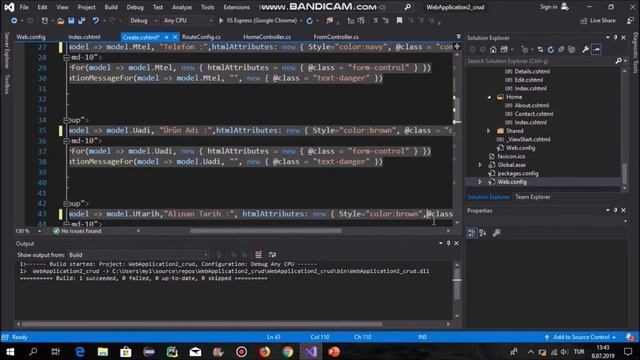Collapse the Home folder in Solution Explorer

pyautogui.click(x=489, y=97)
